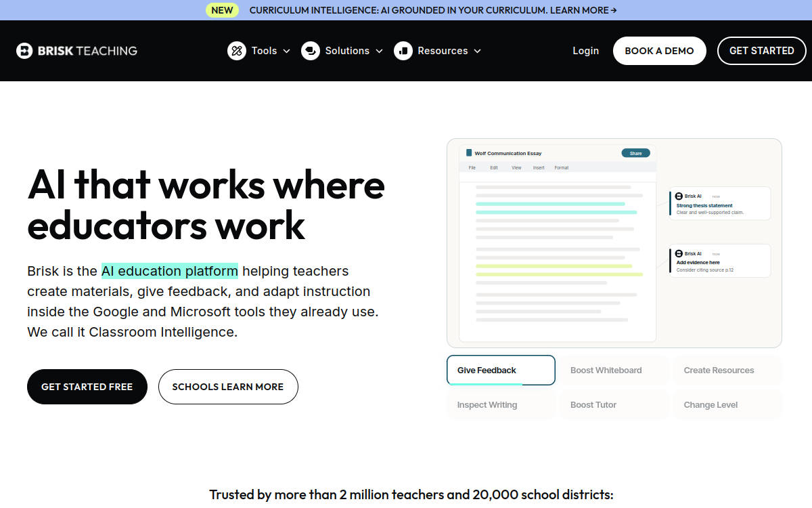The height and width of the screenshot is (508, 812).
Task: Open the View menu in essay preview
Action: (x=516, y=167)
